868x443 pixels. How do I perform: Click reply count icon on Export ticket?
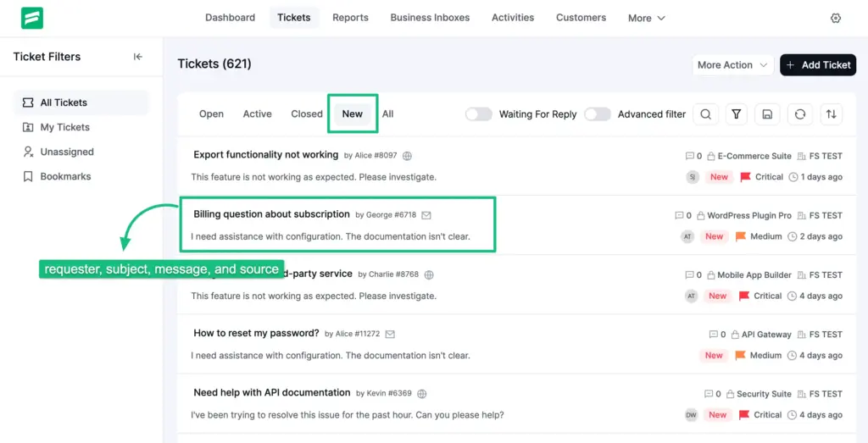coord(690,156)
